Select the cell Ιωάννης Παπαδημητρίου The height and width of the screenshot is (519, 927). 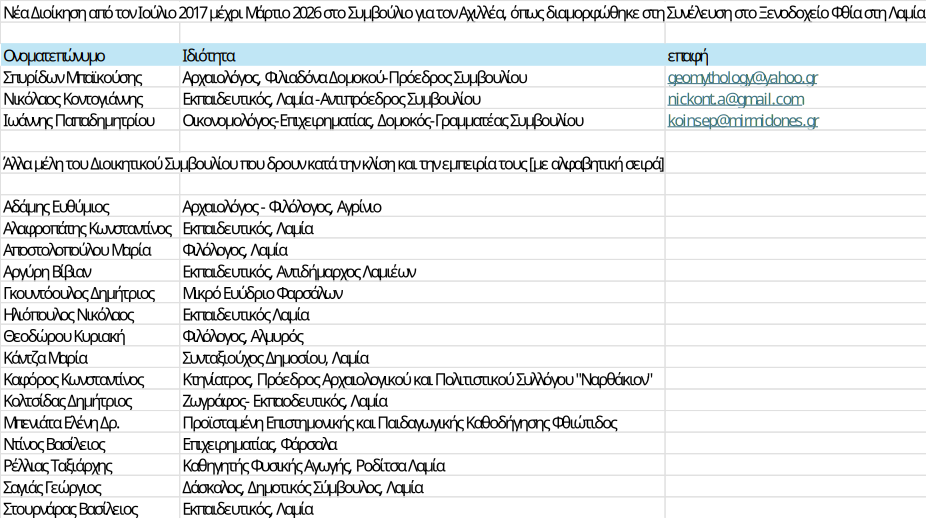(90, 121)
